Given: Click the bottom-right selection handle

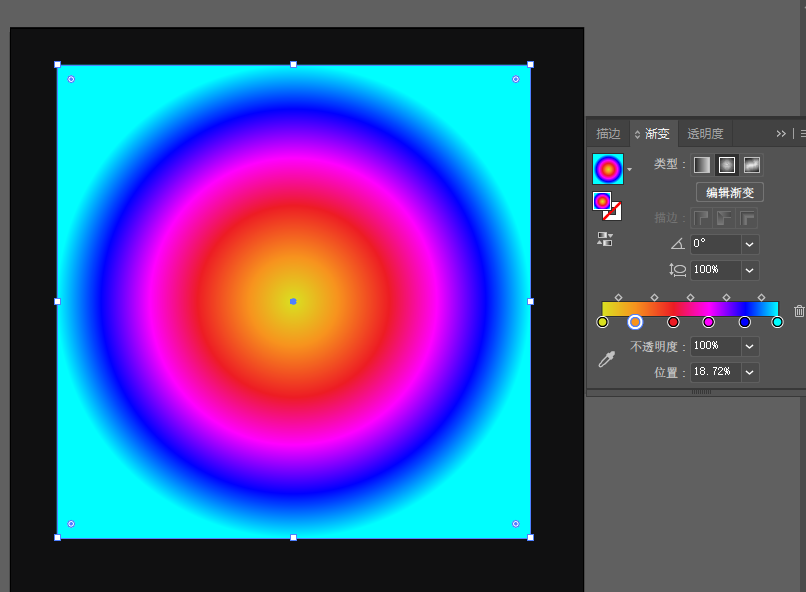Looking at the screenshot, I should click(x=530, y=538).
